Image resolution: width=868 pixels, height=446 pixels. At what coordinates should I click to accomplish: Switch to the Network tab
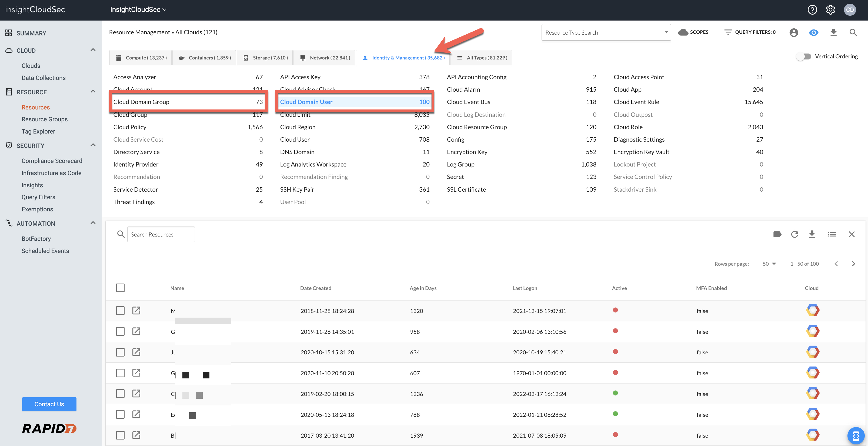pyautogui.click(x=325, y=58)
